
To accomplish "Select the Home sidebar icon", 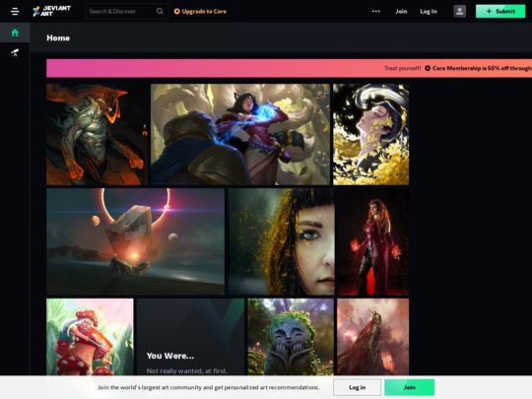I will [x=15, y=33].
